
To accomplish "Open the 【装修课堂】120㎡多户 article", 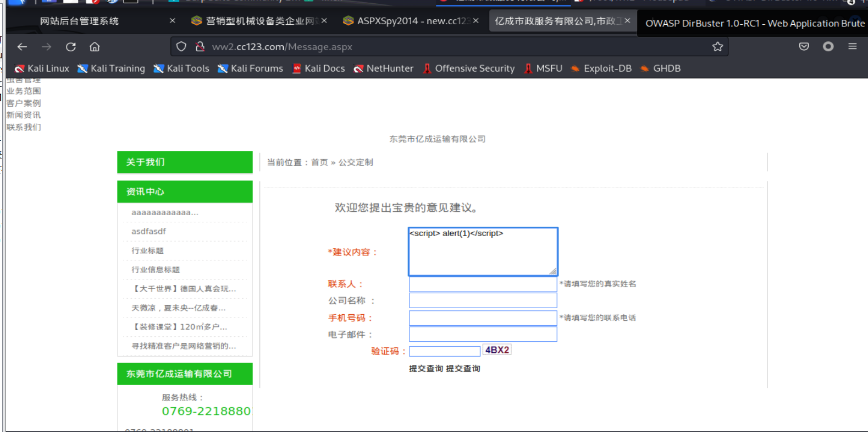I will [x=179, y=327].
